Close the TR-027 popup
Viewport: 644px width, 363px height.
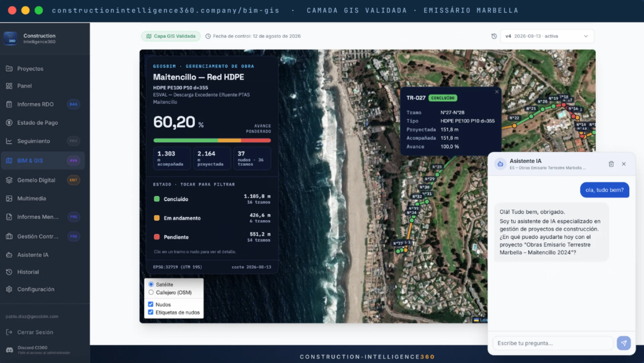pos(497,92)
